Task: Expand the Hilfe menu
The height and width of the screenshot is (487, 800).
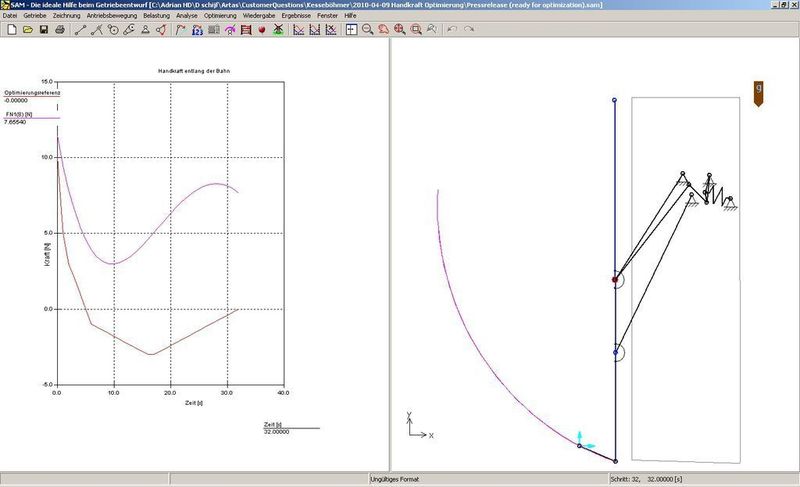Action: pyautogui.click(x=350, y=17)
